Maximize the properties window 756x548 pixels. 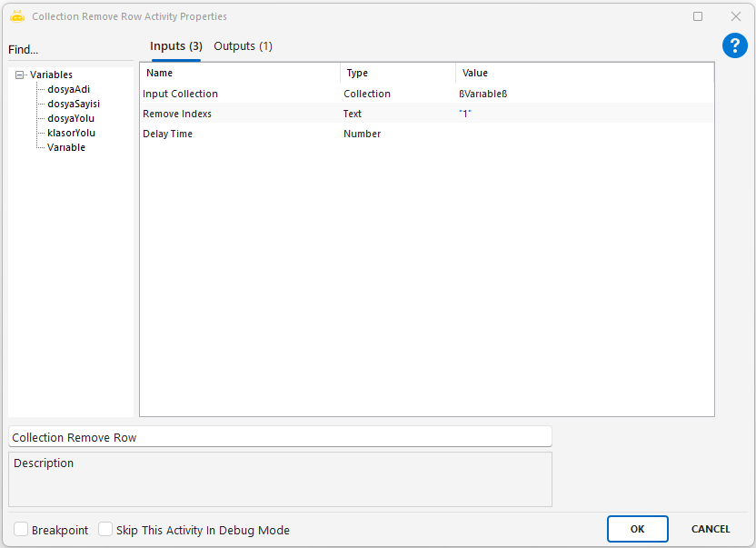698,16
